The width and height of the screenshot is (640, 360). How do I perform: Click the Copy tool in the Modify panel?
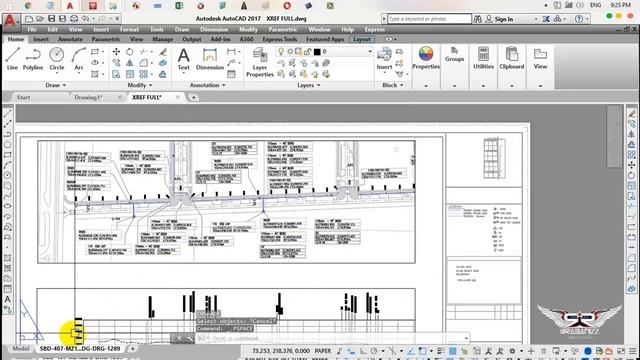click(x=116, y=63)
